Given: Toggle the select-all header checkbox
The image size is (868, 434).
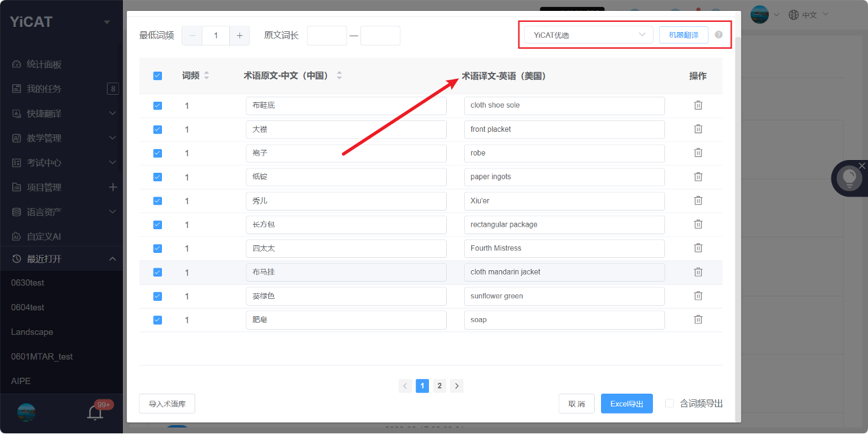Looking at the screenshot, I should coord(157,76).
